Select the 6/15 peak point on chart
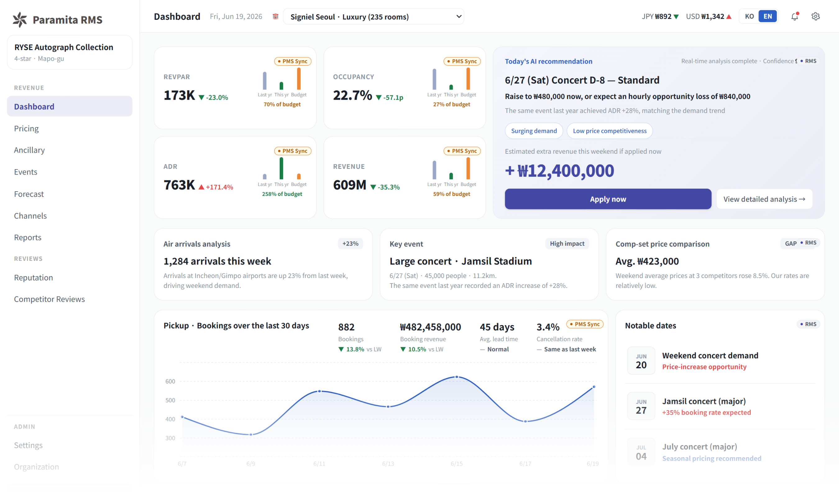Image resolution: width=839 pixels, height=504 pixels. (456, 377)
